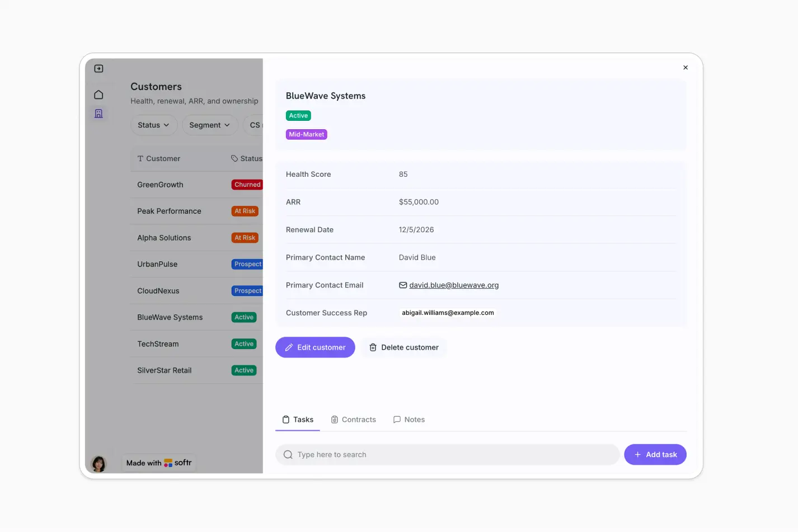
Task: Select the GreenGrowth customer row
Action: point(196,185)
